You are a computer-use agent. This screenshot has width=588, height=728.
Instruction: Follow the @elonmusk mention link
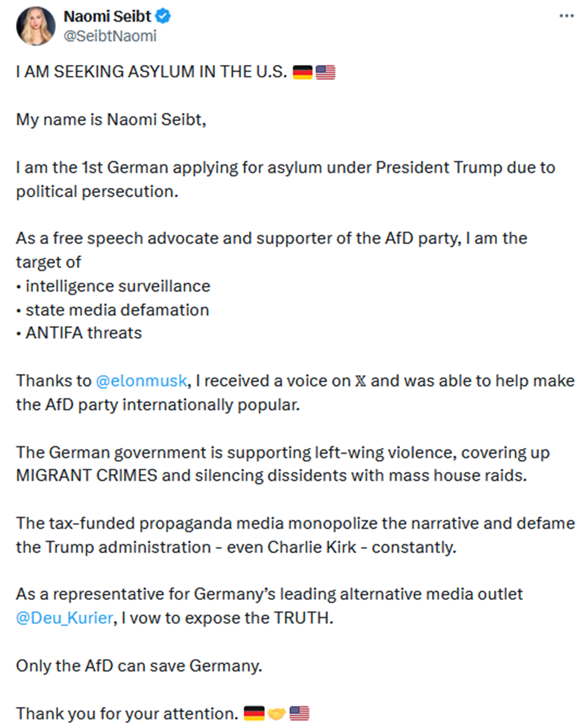[142, 381]
